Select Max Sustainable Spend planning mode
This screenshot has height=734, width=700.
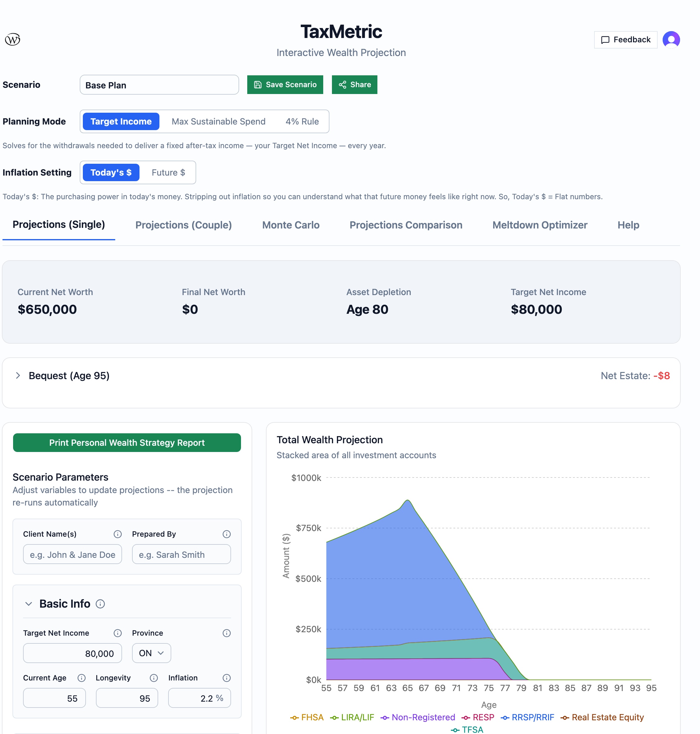(x=218, y=121)
